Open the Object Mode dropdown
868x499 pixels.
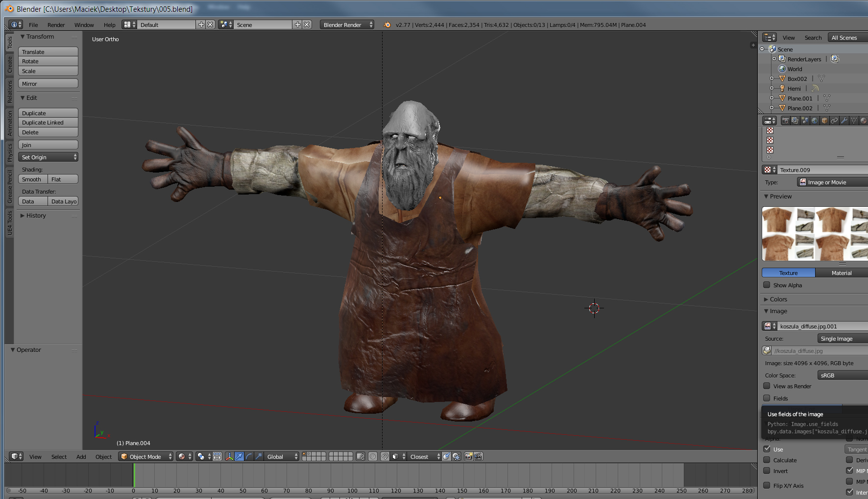tap(146, 456)
